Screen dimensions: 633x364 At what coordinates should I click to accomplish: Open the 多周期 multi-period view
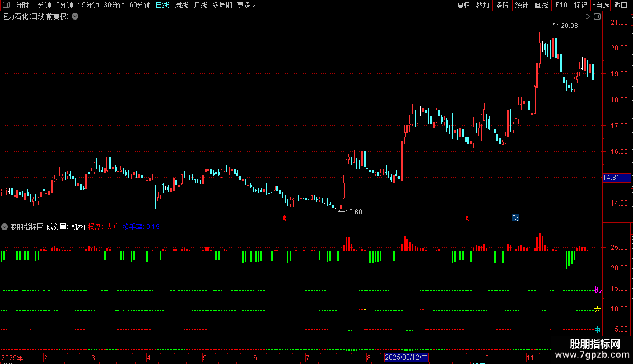click(x=222, y=5)
